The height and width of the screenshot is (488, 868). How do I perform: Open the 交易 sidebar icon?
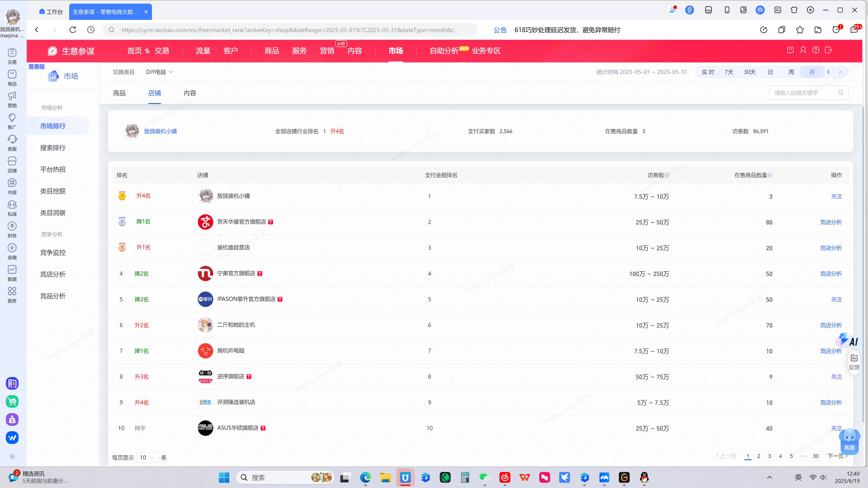click(12, 56)
